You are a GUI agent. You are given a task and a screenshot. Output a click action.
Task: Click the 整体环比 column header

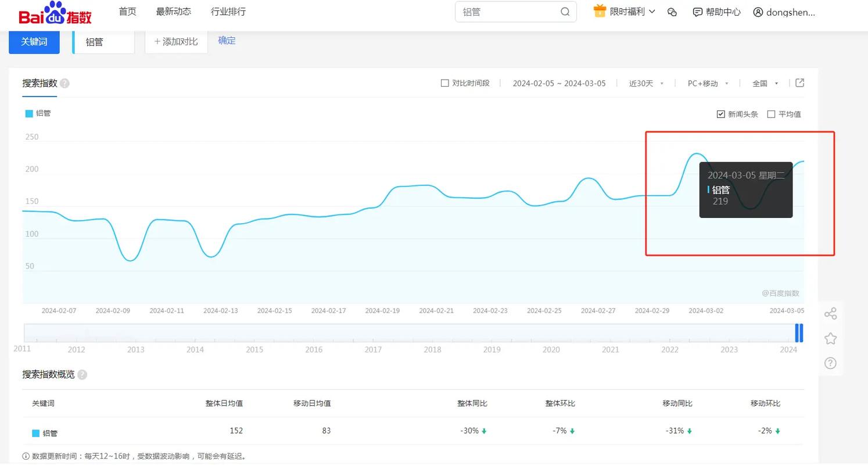(x=560, y=403)
